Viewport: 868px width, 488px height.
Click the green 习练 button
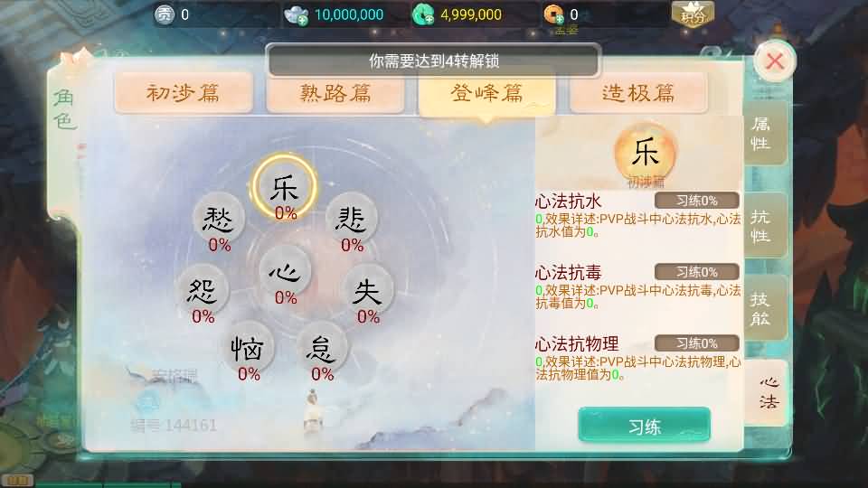tap(645, 426)
